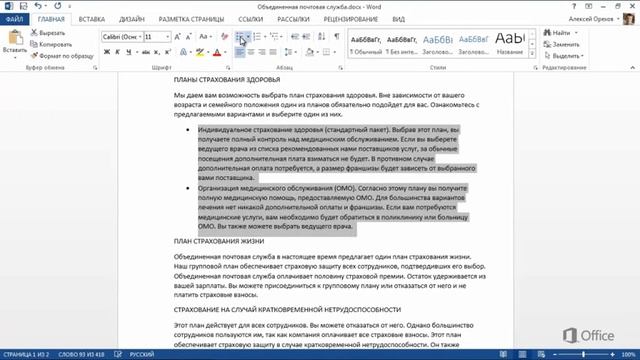The width and height of the screenshot is (640, 360).
Task: Open the Paragraph (Абзац) dialog launcher
Action: 340,68
